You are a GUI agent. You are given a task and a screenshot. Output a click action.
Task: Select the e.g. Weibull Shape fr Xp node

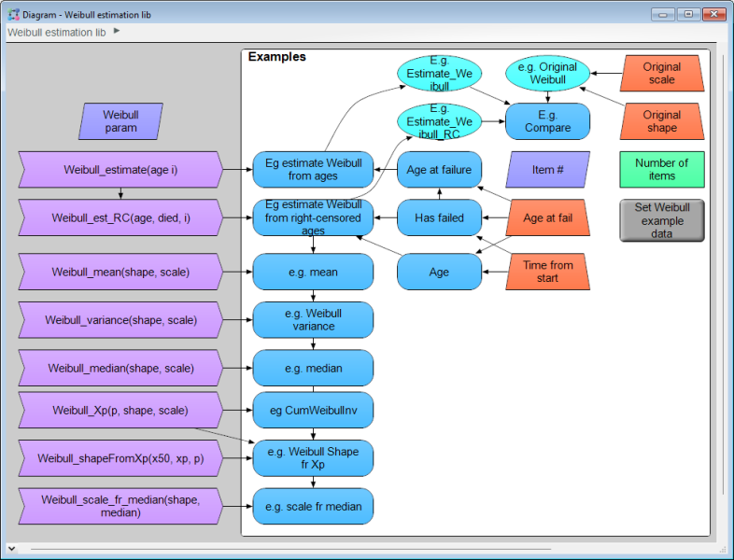click(x=313, y=458)
